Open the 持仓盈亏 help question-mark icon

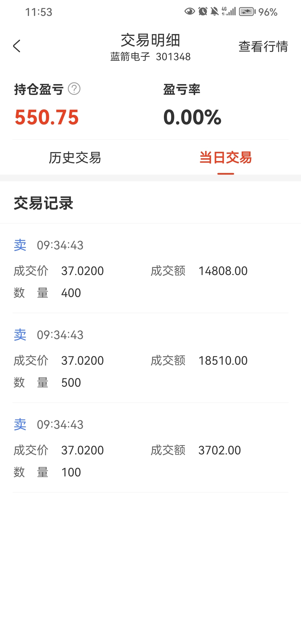coord(74,89)
